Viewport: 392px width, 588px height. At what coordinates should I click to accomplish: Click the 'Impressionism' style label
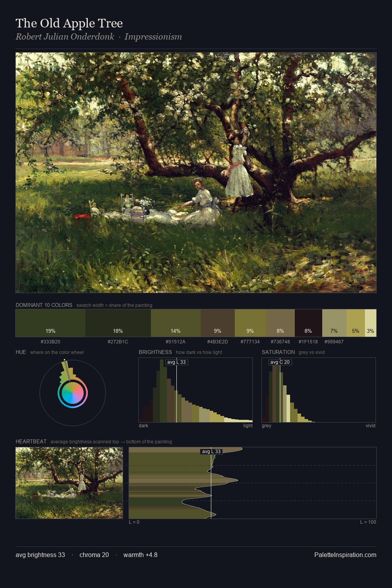[x=153, y=37]
